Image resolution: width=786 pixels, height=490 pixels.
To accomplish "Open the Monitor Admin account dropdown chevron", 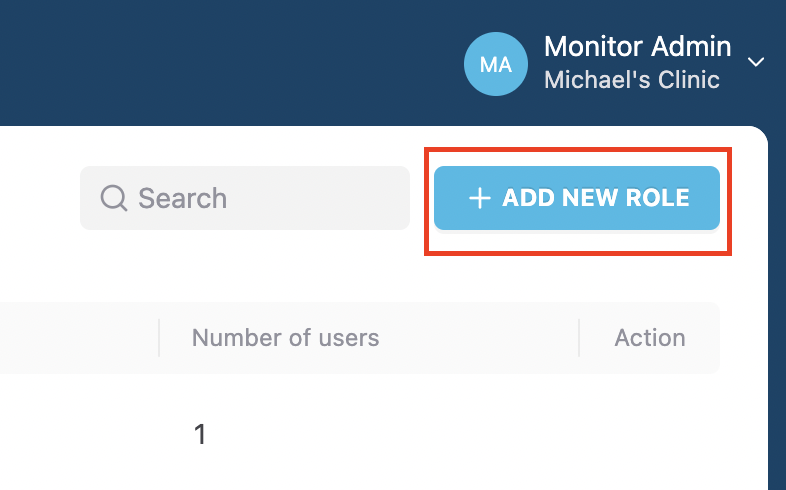I will pos(755,62).
